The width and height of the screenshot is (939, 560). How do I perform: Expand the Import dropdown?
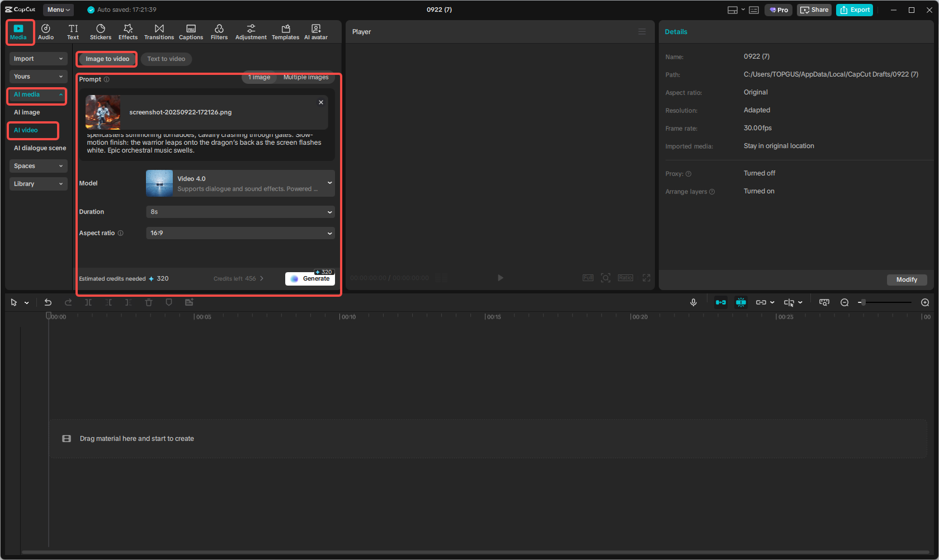[39, 59]
